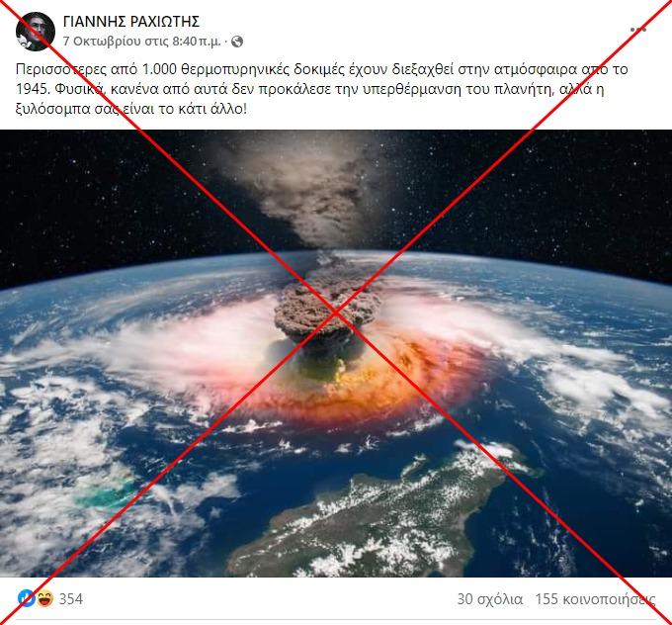672x625 pixels.
Task: Open the nuclear explosion post image
Action: 336,353
